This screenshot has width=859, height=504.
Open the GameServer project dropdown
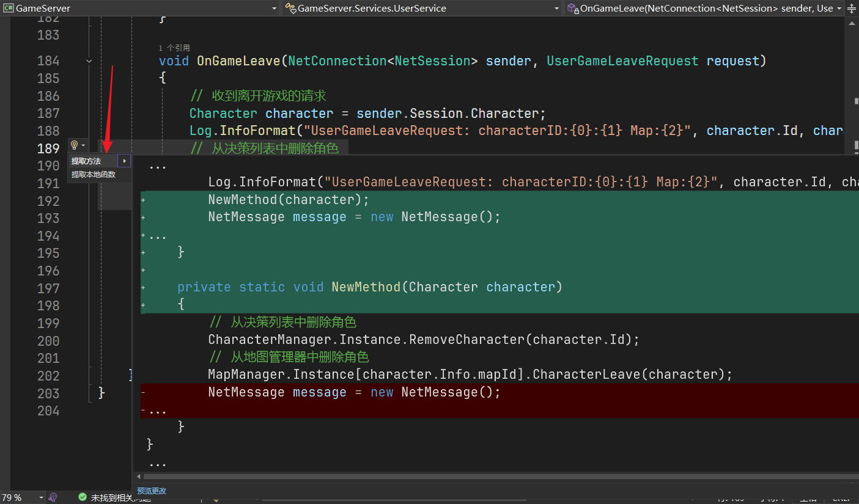274,9
